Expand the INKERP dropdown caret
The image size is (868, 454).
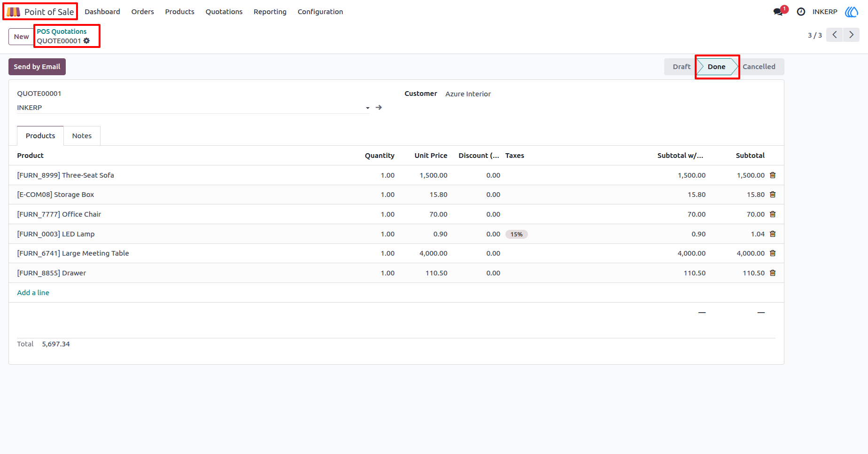tap(367, 108)
